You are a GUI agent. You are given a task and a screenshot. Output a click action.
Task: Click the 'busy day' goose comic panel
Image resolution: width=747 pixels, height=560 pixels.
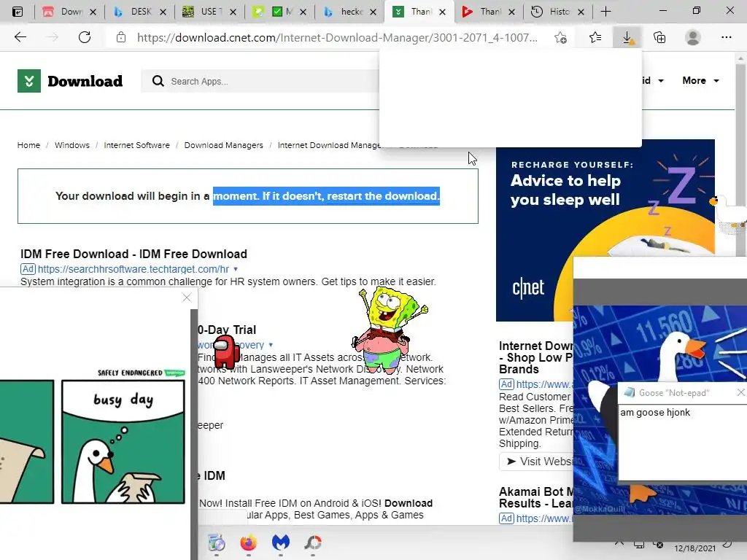[x=123, y=441]
